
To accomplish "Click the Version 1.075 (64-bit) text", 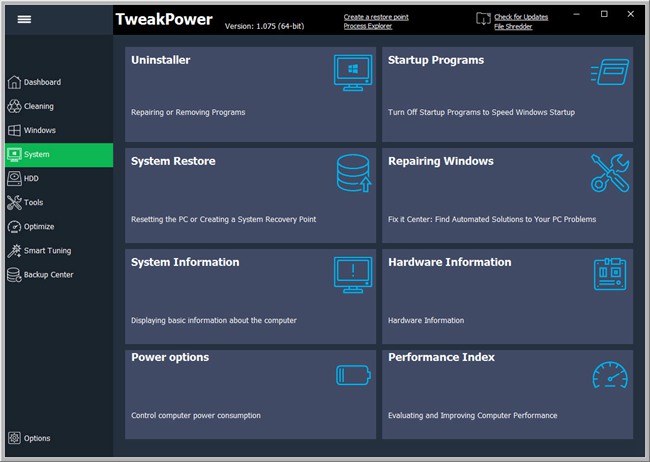I will (x=264, y=26).
